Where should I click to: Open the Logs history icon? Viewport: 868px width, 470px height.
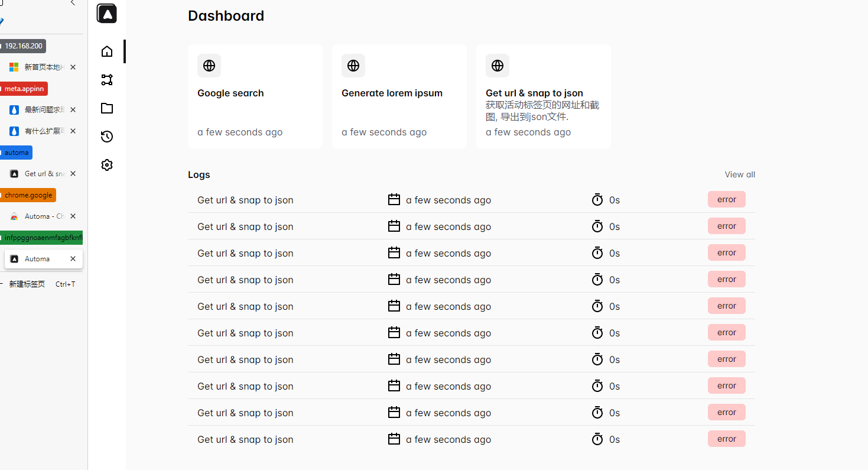pyautogui.click(x=107, y=137)
